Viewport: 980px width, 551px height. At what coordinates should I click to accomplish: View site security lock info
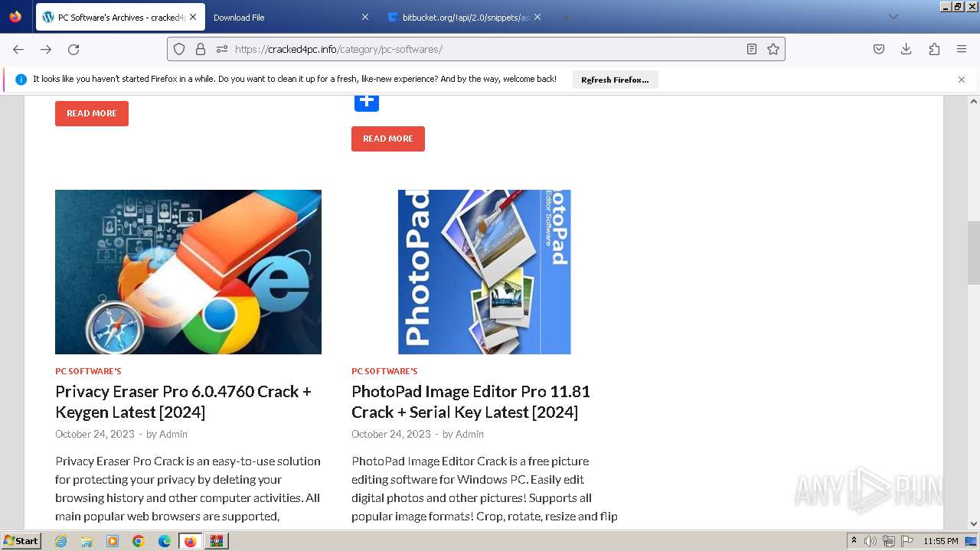coord(201,49)
